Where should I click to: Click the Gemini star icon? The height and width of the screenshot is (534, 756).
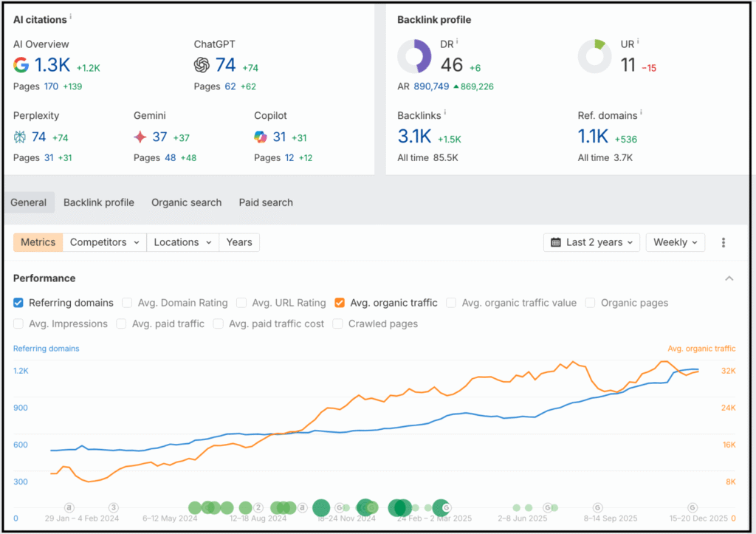[140, 137]
